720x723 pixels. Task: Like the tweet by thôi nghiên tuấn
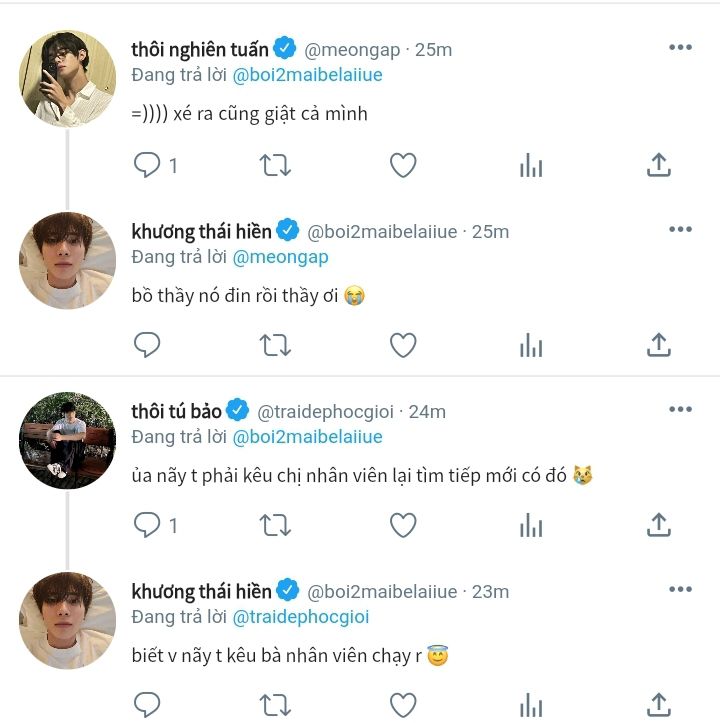[403, 166]
